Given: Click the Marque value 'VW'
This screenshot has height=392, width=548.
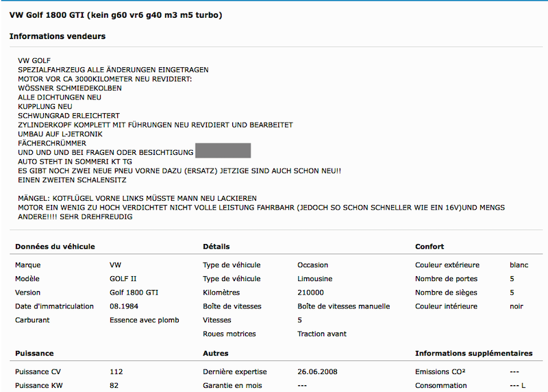Looking at the screenshot, I should [115, 265].
